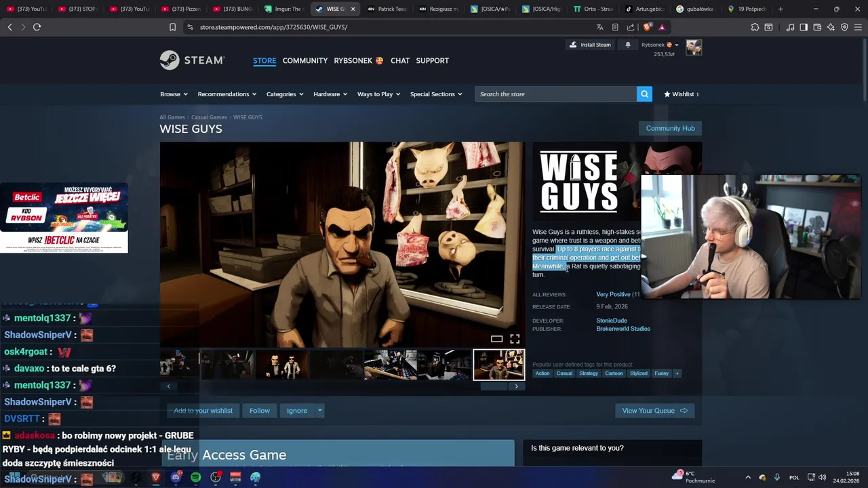Select the highlighted last screenshot thumbnail
This screenshot has height=488, width=868.
pos(498,365)
